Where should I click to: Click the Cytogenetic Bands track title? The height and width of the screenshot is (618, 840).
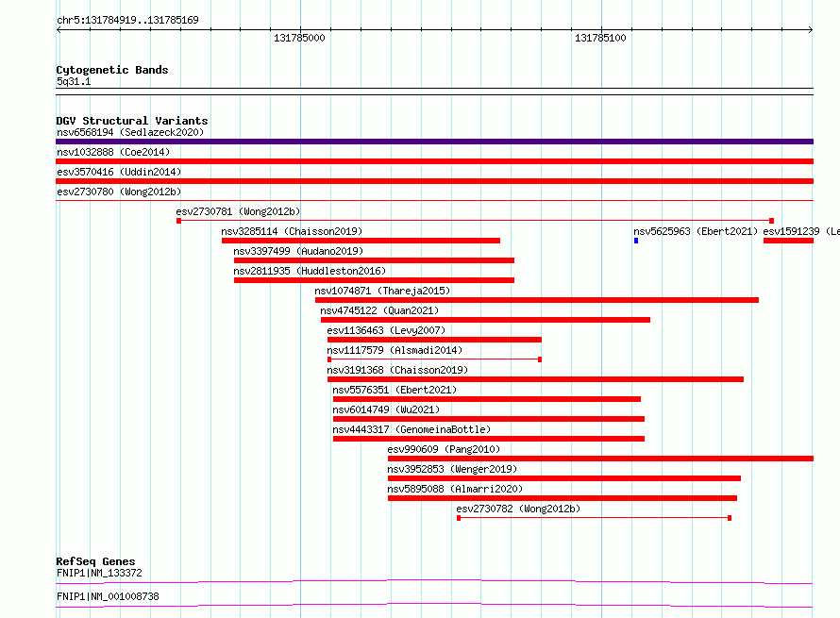[112, 70]
